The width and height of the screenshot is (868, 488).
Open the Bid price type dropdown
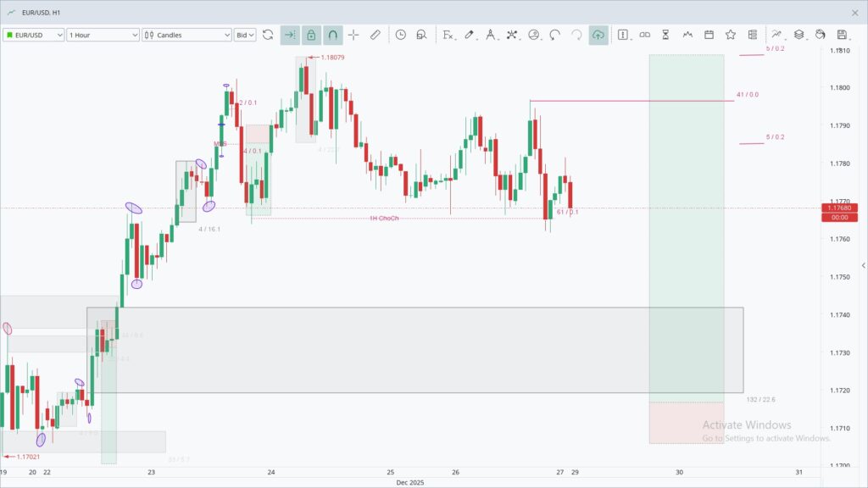245,35
